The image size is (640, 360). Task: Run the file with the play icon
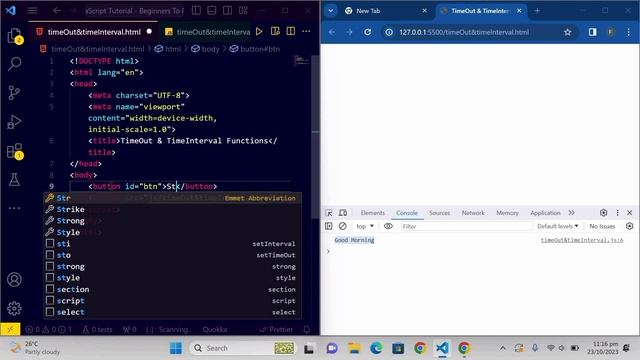point(259,31)
